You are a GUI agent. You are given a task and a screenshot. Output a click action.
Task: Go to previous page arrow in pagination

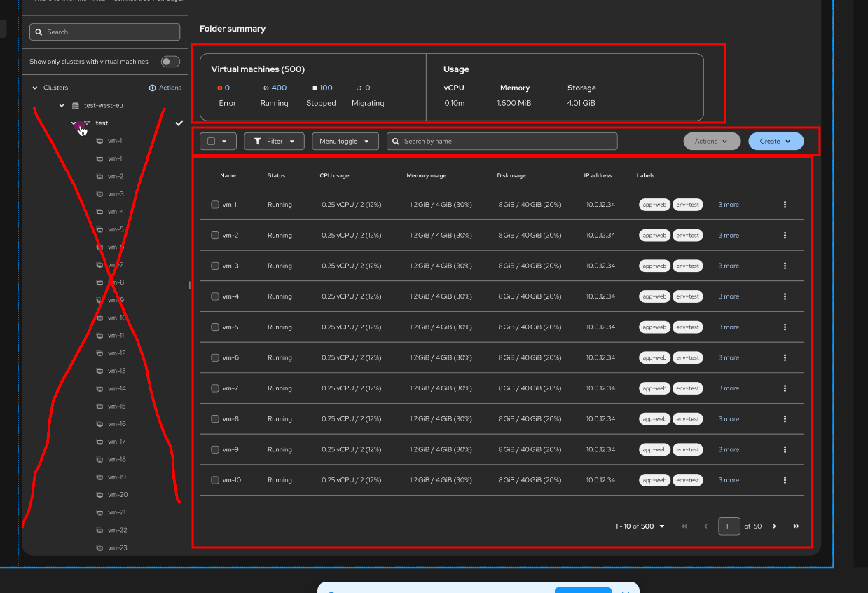coord(705,526)
